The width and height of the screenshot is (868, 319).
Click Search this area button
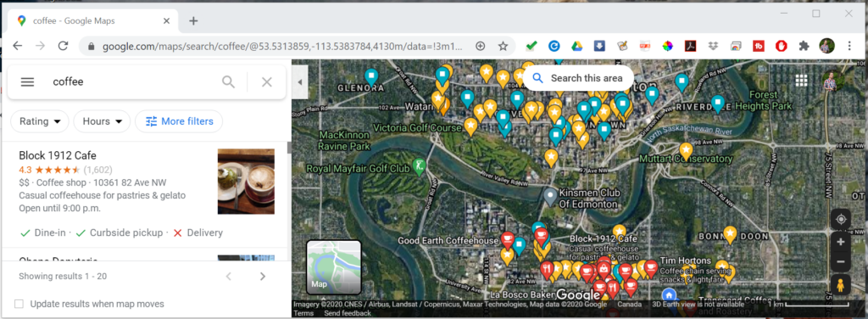tap(578, 78)
